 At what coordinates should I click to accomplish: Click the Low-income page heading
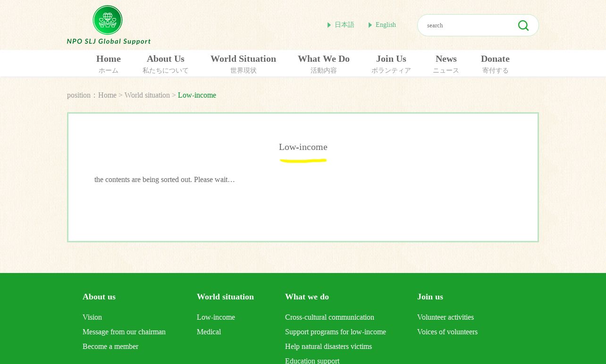pyautogui.click(x=303, y=147)
